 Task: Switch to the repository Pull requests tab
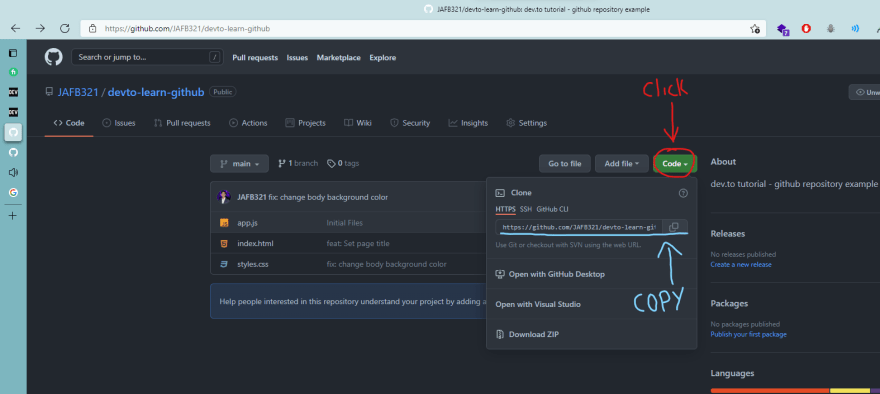(182, 123)
